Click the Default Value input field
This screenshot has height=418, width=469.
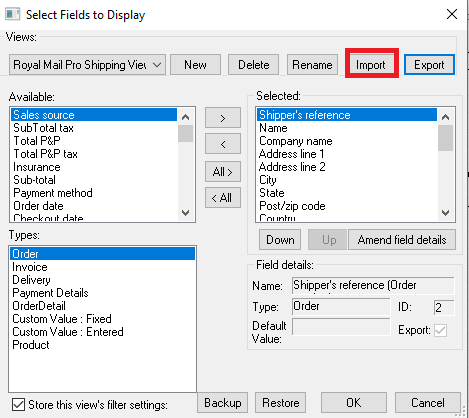click(341, 327)
